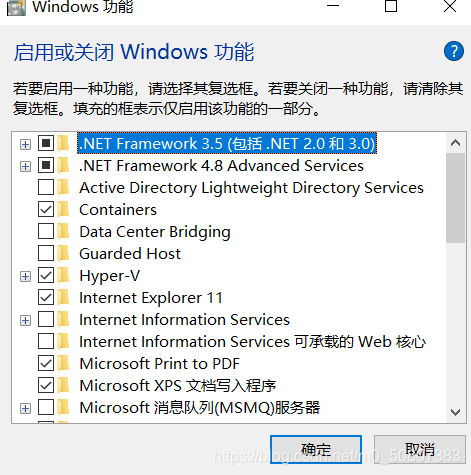Expand the Internet Information Services node

click(x=25, y=320)
